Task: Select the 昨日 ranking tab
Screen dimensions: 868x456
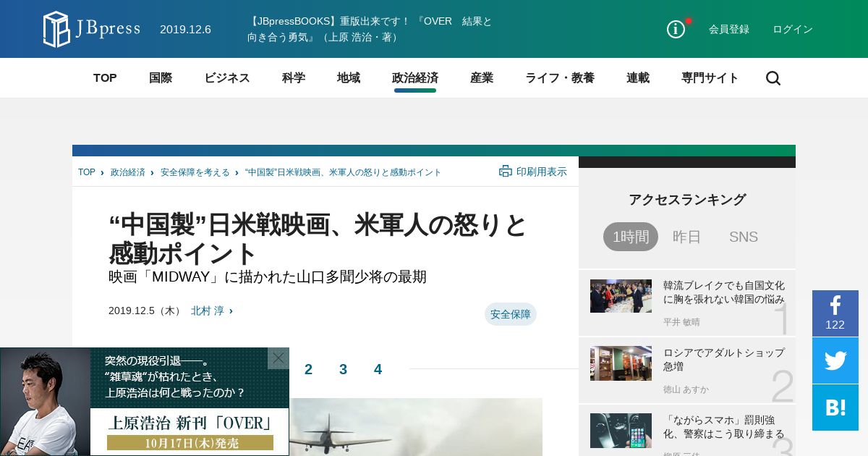Action: pos(687,237)
